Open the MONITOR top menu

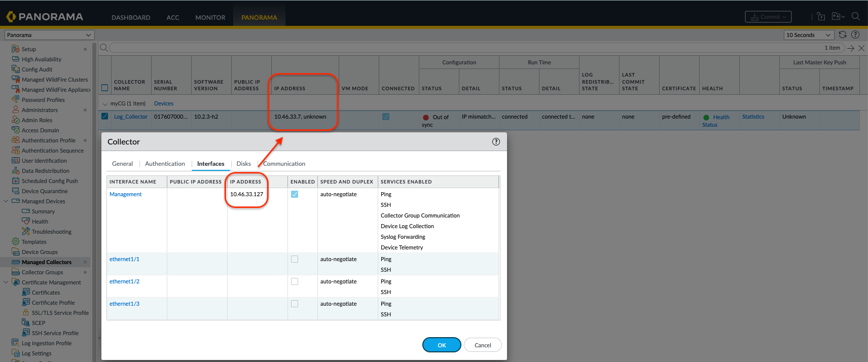[210, 17]
